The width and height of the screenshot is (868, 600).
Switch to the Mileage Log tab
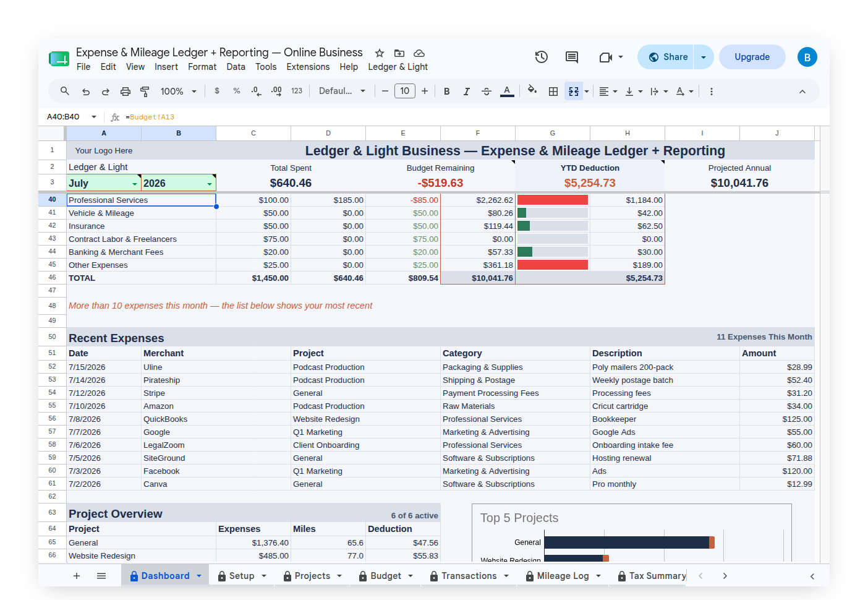pyautogui.click(x=563, y=576)
